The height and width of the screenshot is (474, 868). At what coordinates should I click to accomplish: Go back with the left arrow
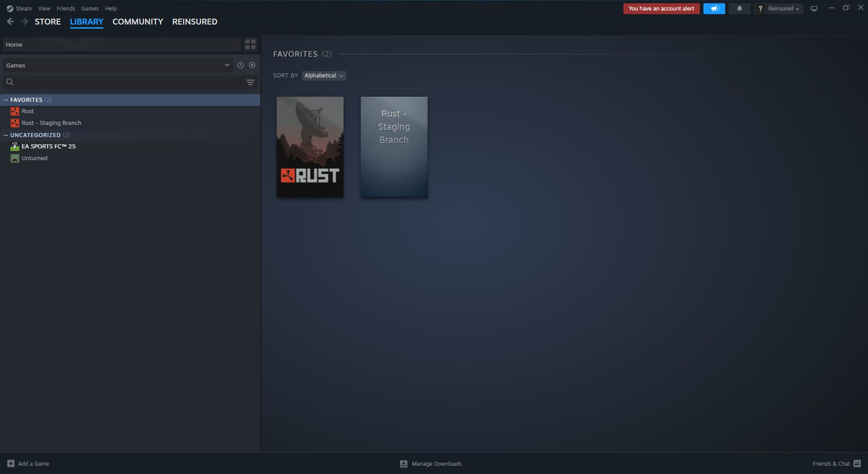click(x=10, y=22)
